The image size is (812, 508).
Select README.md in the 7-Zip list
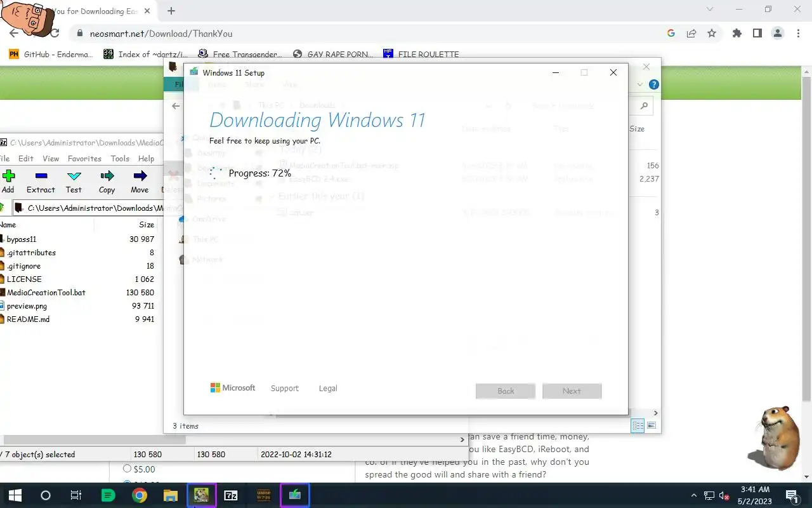pyautogui.click(x=28, y=319)
